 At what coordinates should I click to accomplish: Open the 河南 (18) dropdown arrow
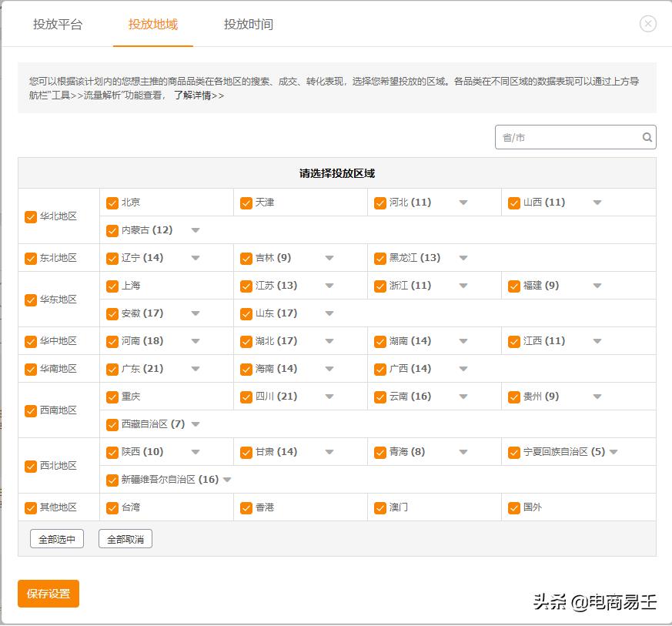pos(196,341)
